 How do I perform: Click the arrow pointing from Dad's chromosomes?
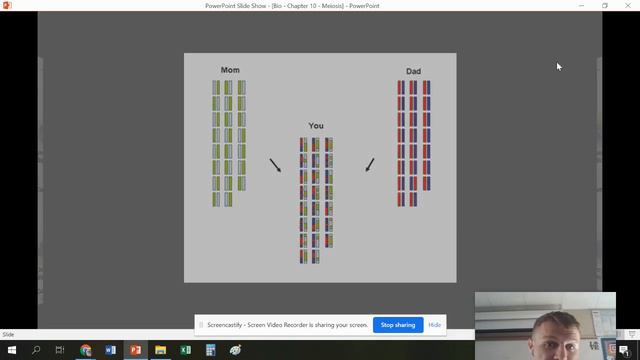click(370, 165)
